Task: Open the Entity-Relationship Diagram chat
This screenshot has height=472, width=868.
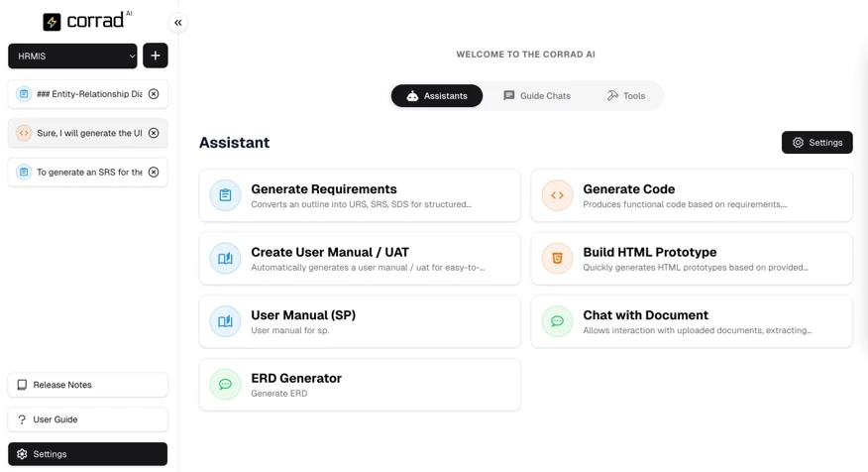Action: (x=88, y=94)
